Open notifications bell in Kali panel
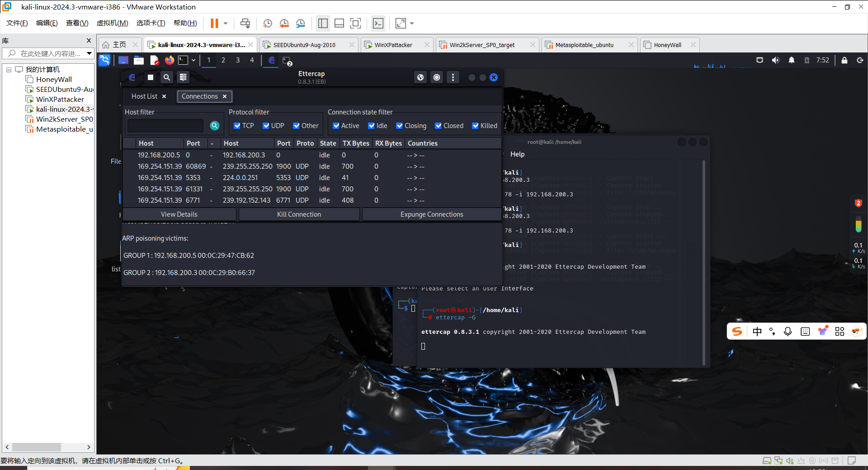 point(792,60)
